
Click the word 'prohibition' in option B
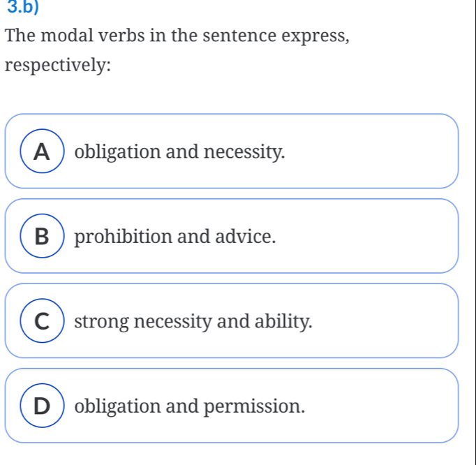pos(121,237)
